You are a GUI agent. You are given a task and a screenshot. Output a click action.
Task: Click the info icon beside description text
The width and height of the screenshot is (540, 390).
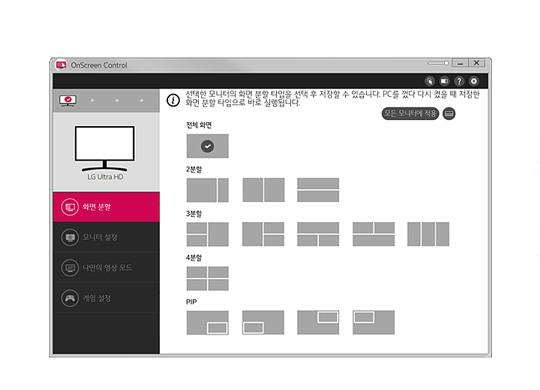click(173, 100)
